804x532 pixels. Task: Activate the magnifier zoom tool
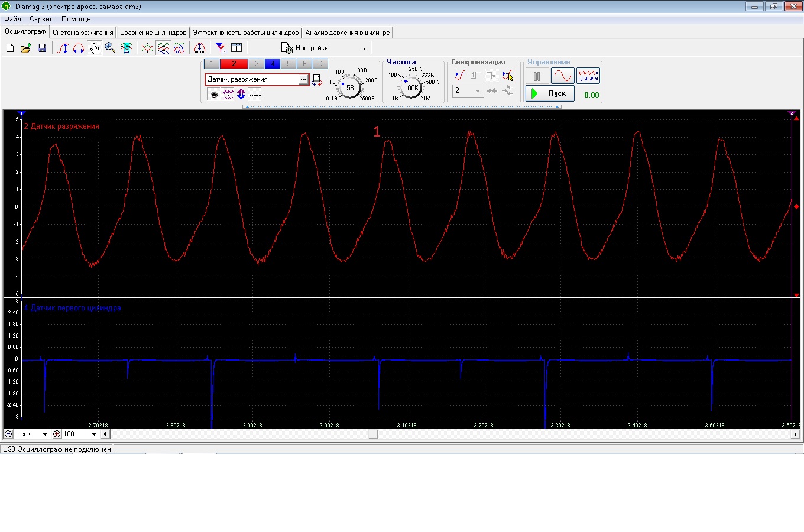tap(110, 48)
